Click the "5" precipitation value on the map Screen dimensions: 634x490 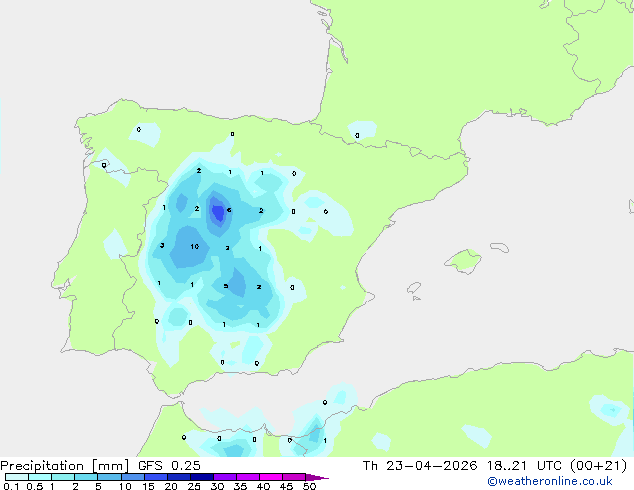[226, 286]
